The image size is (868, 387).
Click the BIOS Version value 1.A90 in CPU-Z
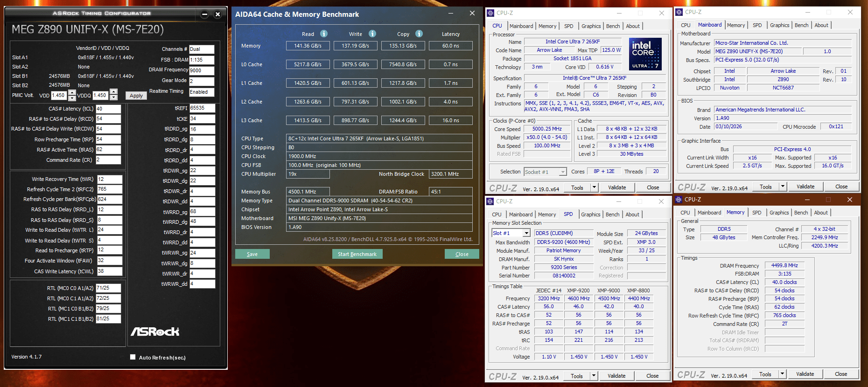point(783,118)
